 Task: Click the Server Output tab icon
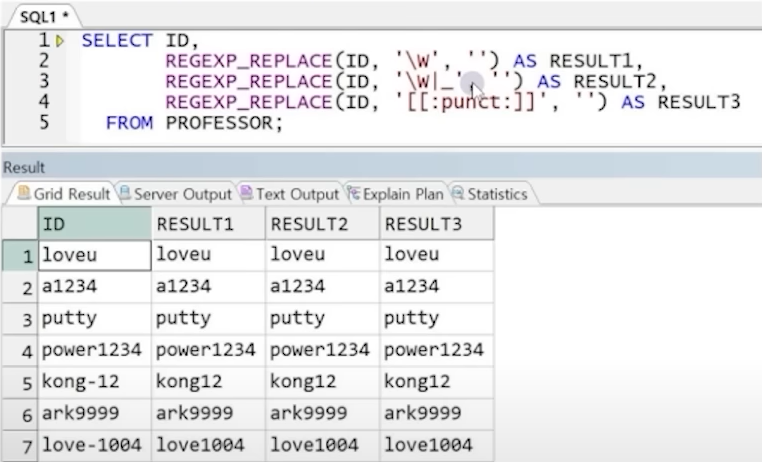pyautogui.click(x=125, y=193)
